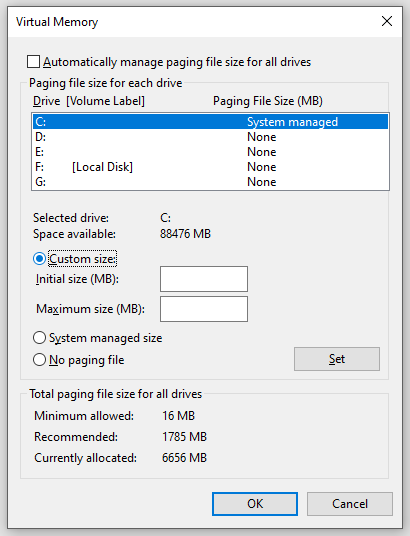Click the Automatically manage paging file label
Screen dimensions: 410x536
(x=177, y=62)
